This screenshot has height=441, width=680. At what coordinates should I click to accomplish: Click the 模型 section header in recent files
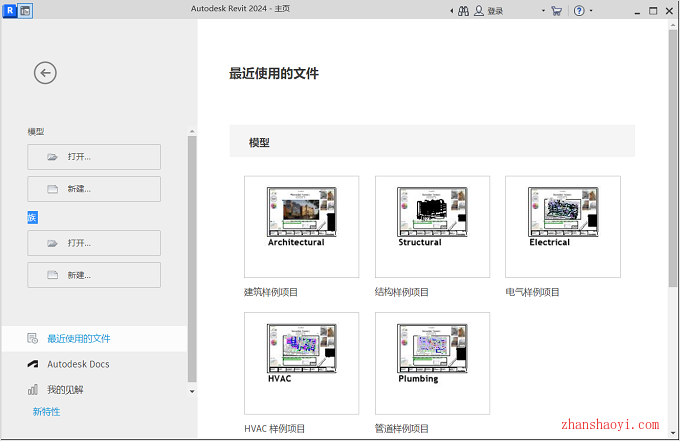coord(432,141)
